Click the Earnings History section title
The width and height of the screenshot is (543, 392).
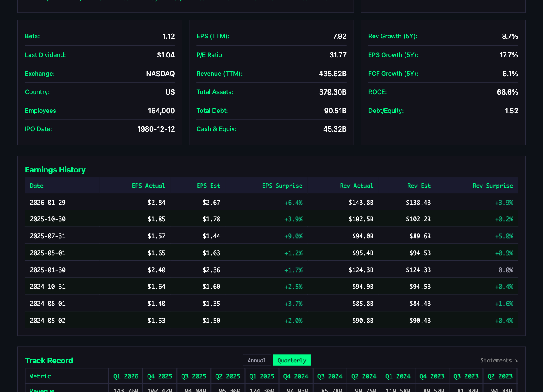pos(55,170)
